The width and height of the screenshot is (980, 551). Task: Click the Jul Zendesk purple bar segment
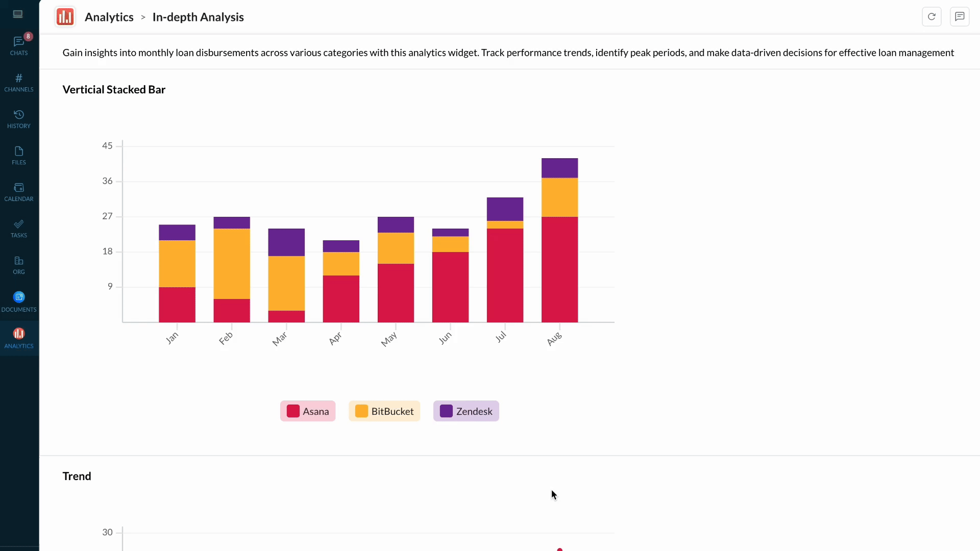point(505,209)
